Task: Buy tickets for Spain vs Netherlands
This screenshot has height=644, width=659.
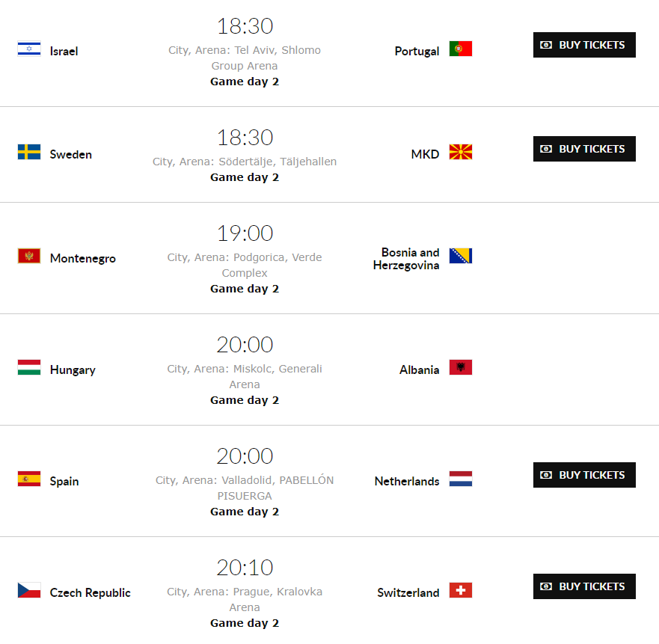Action: pos(584,475)
